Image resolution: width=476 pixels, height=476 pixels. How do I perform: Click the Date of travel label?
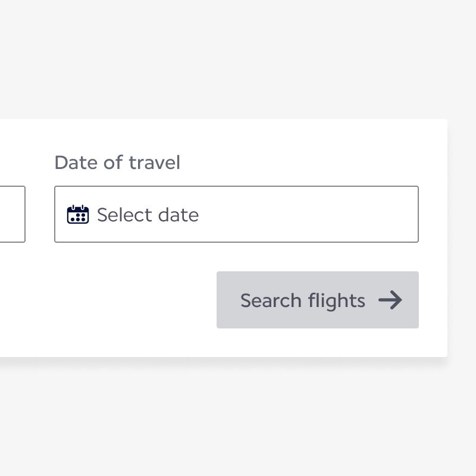[117, 162]
